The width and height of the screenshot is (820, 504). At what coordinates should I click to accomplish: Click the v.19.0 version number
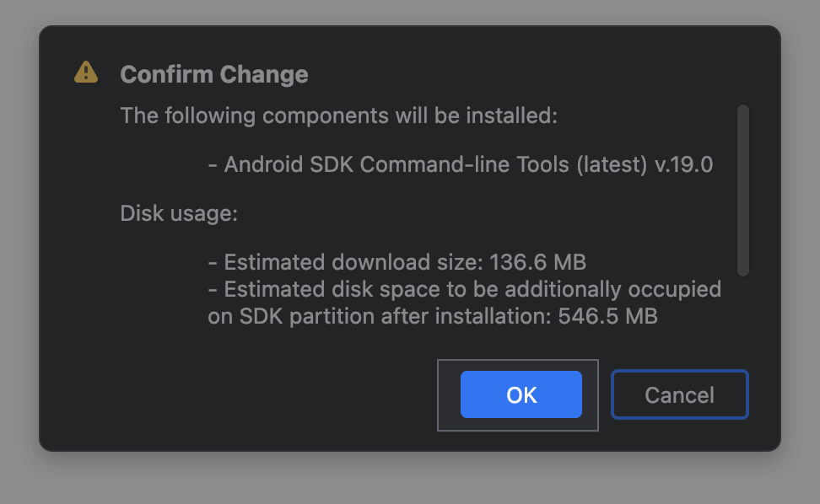(684, 164)
